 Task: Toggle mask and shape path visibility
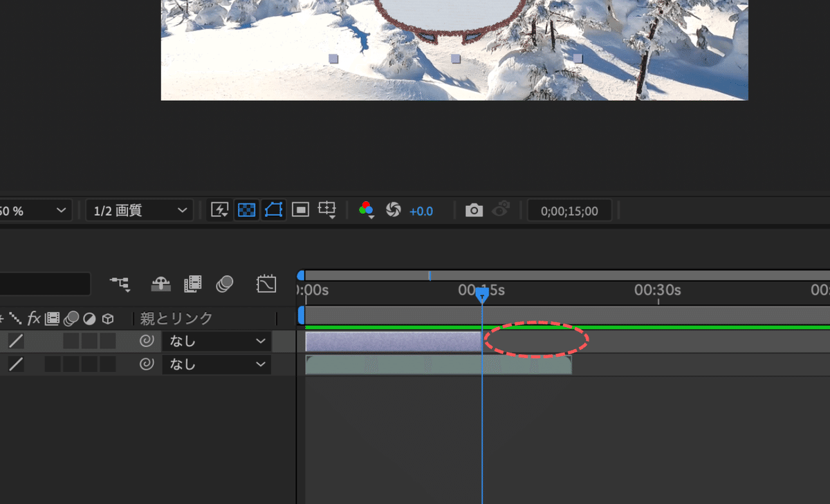(274, 210)
